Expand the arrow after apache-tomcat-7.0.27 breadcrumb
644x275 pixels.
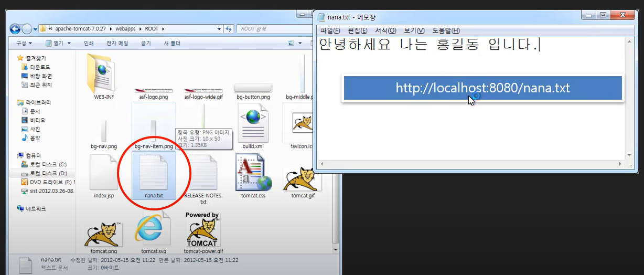[111, 28]
